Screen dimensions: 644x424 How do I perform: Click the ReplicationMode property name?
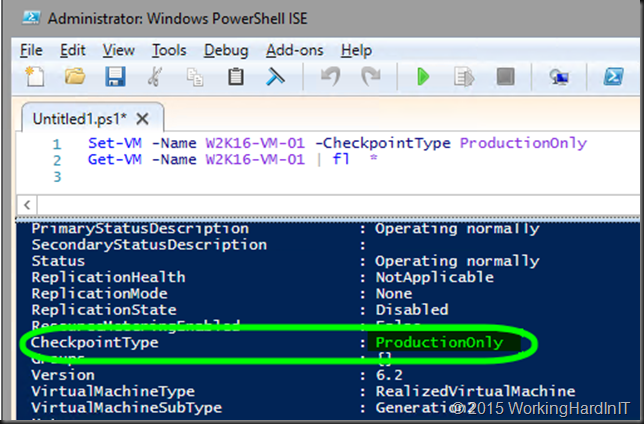[x=99, y=293]
